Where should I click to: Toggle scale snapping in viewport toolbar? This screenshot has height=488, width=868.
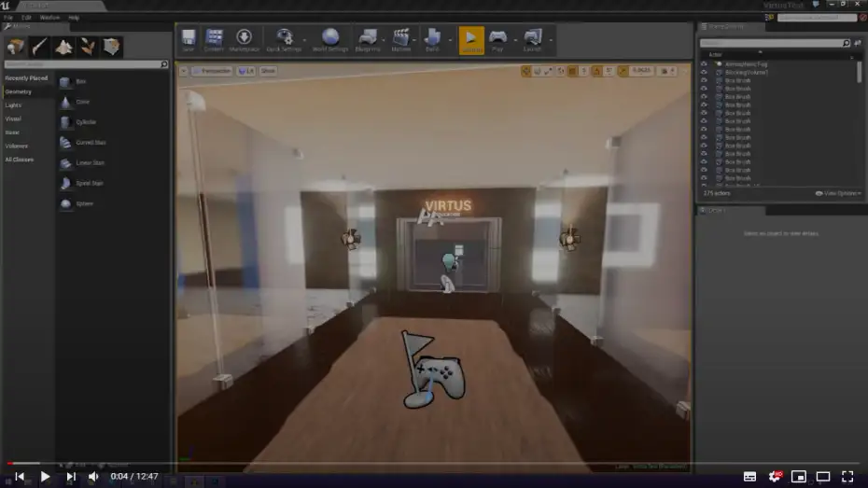[623, 71]
